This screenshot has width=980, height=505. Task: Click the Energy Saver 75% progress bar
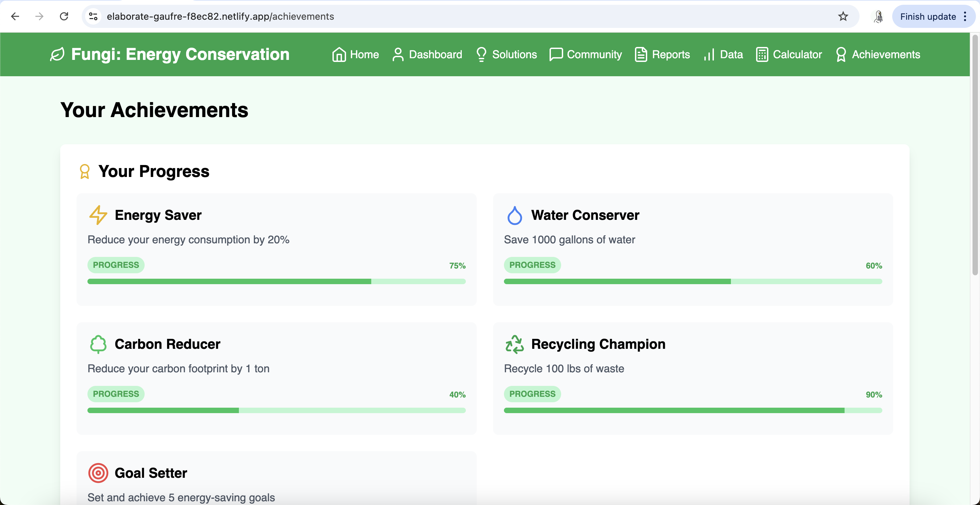(x=276, y=282)
